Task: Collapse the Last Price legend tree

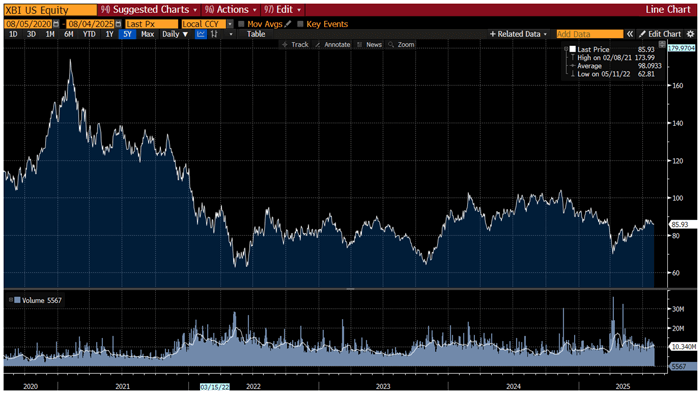Action: point(566,49)
